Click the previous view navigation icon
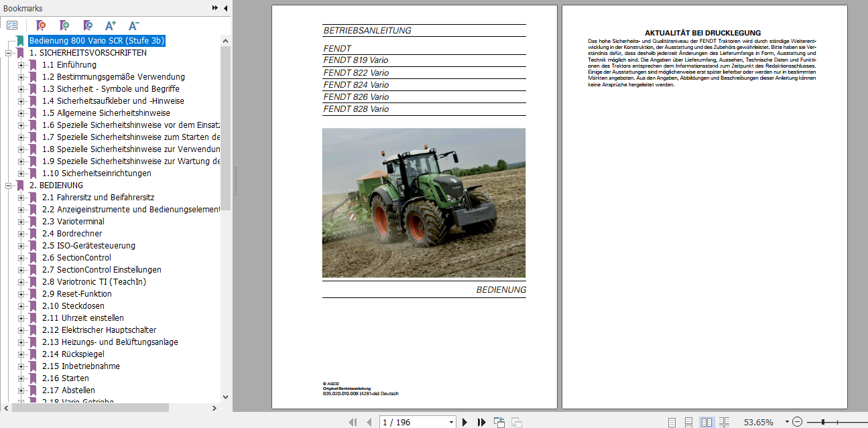The width and height of the screenshot is (868, 428). coord(499,422)
